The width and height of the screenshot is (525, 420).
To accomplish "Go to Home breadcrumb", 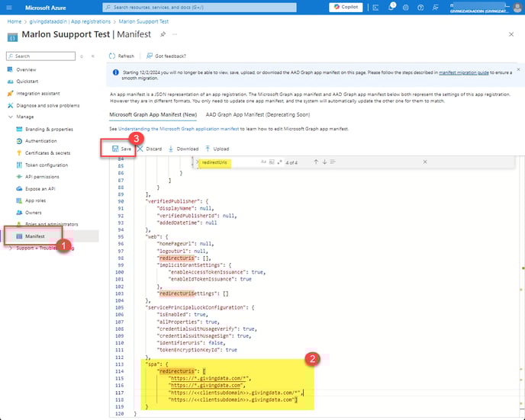I will click(14, 21).
